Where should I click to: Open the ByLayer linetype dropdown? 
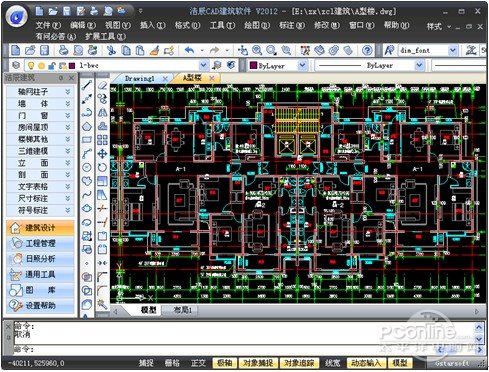pyautogui.click(x=419, y=65)
